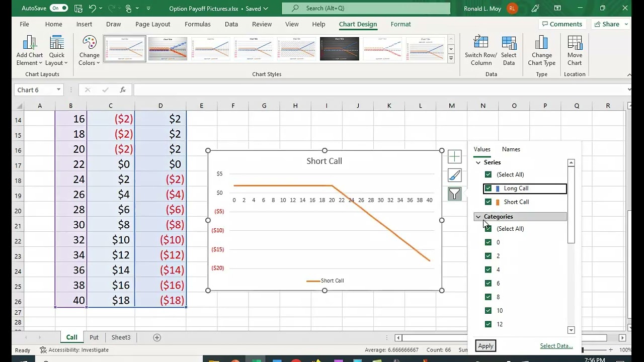This screenshot has height=362, width=644.
Task: Open the Change Colors palette
Action: pyautogui.click(x=90, y=51)
